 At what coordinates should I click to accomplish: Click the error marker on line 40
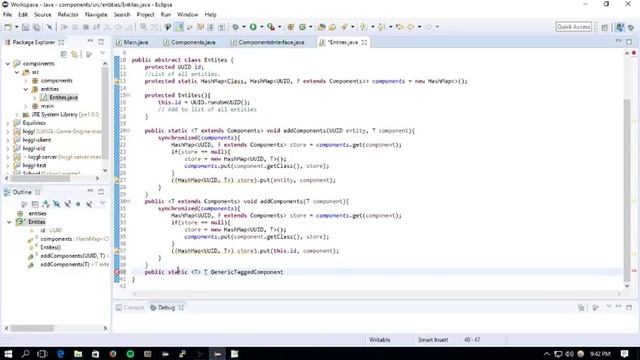pyautogui.click(x=117, y=272)
